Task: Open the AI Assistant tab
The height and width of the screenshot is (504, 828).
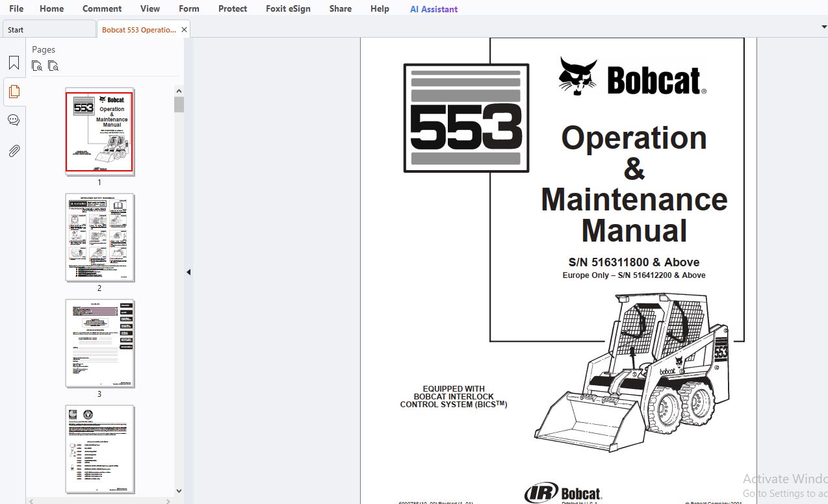Action: pos(433,9)
